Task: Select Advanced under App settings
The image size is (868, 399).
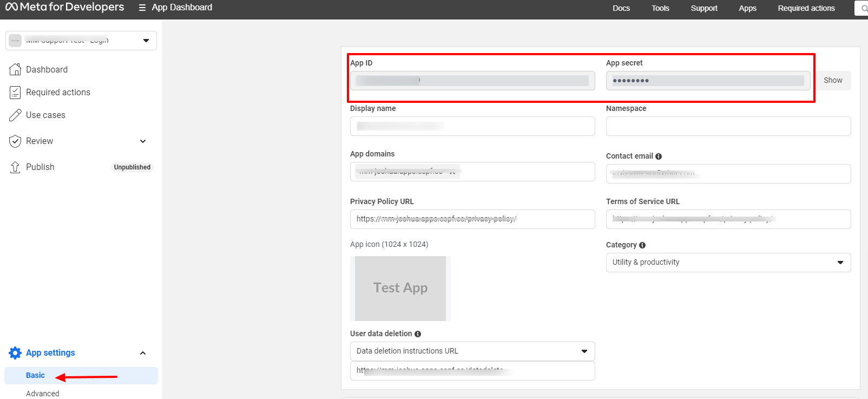Action: click(x=43, y=394)
